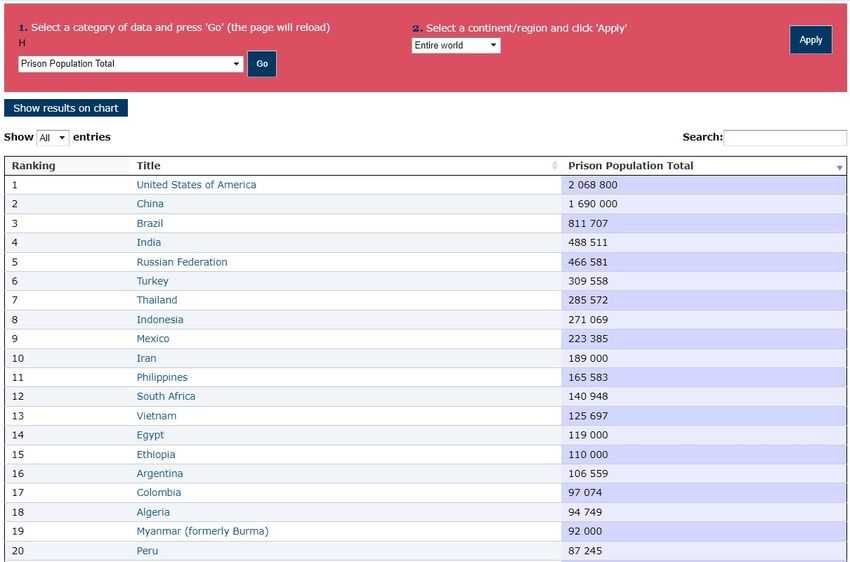
Task: Select the value 309 558
Action: click(x=588, y=281)
